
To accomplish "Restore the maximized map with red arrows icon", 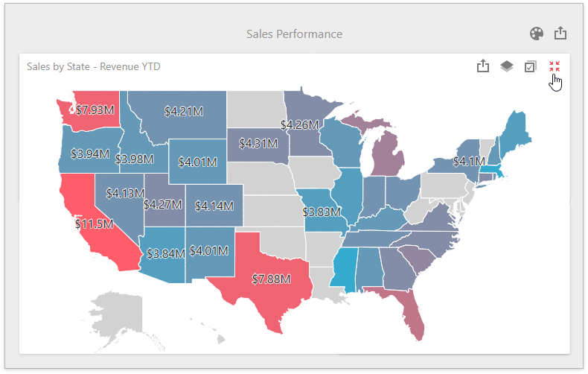I will point(555,66).
